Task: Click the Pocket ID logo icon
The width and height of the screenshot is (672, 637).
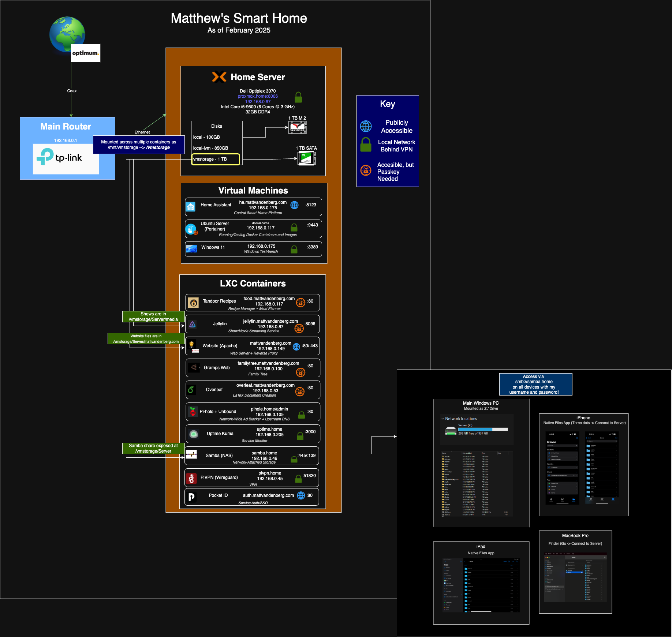Action: pyautogui.click(x=191, y=497)
